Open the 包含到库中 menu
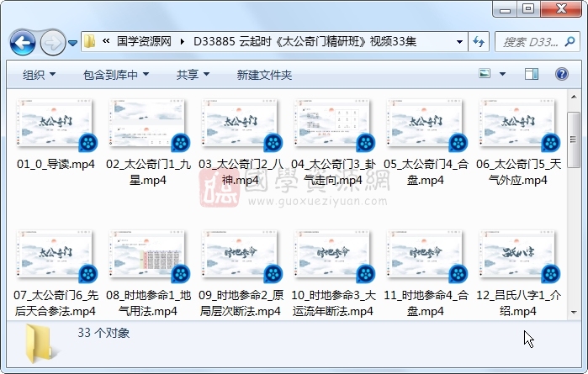Image resolution: width=588 pixels, height=374 pixels. click(x=116, y=75)
